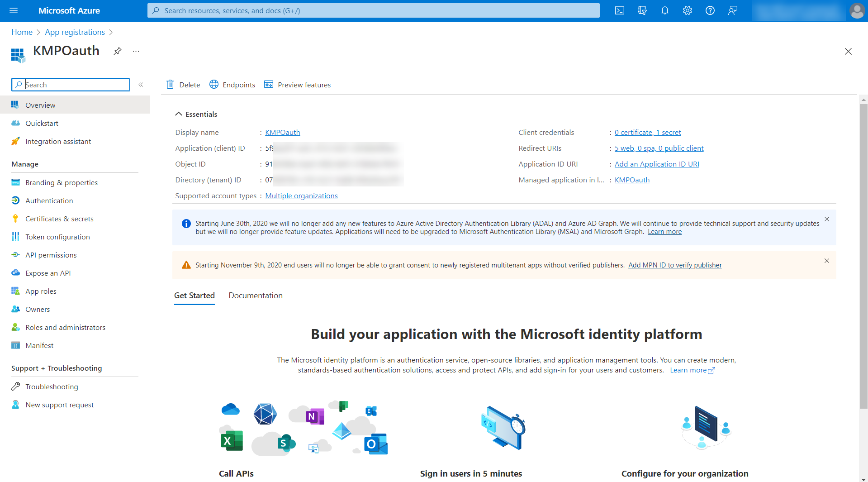This screenshot has width=868, height=482.
Task: Collapse the left navigation pane
Action: tap(141, 85)
